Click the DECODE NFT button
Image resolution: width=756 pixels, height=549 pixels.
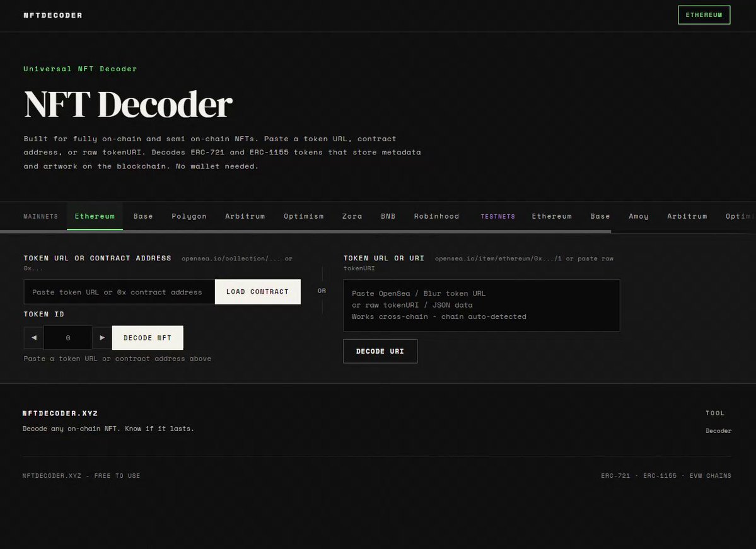148,337
